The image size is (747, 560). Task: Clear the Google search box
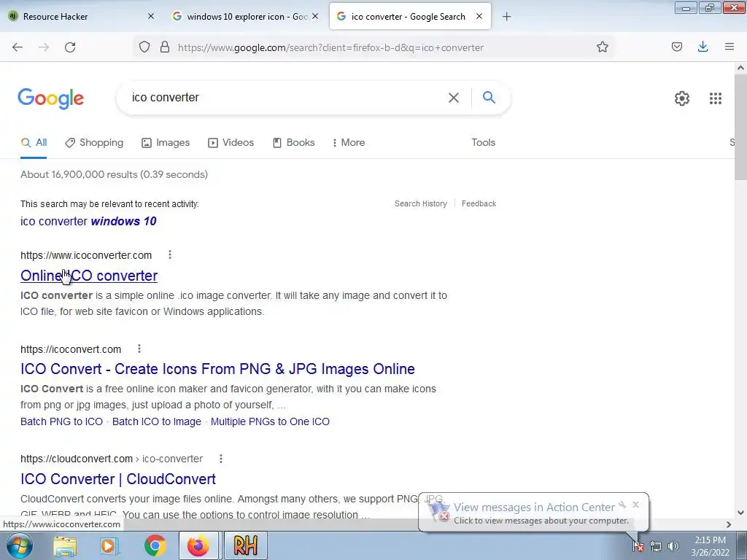click(454, 98)
